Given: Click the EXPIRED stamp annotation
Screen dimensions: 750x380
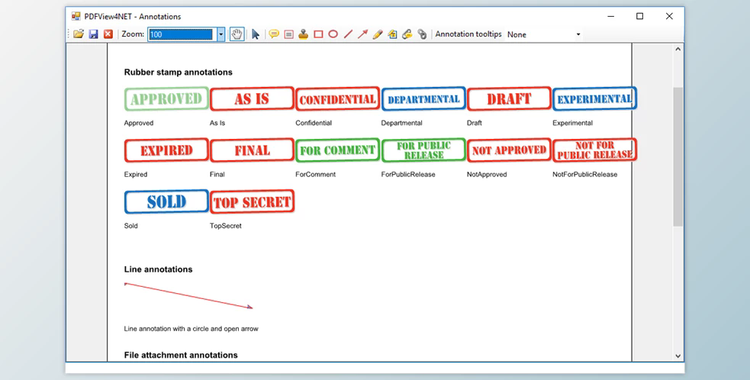Looking at the screenshot, I should [166, 150].
